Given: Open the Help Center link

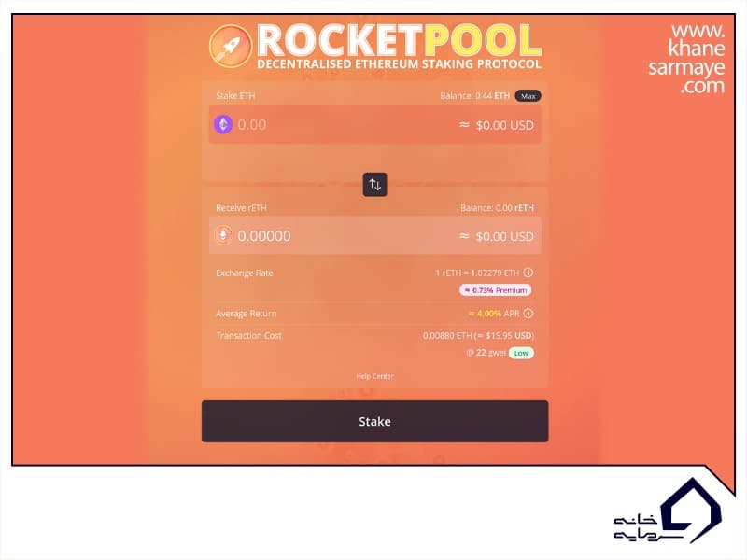Looking at the screenshot, I should click(x=375, y=376).
